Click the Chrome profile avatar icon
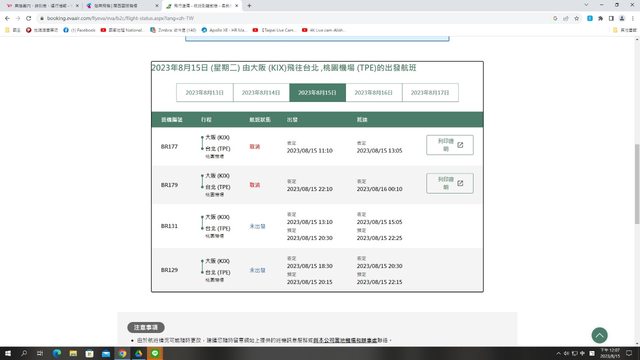This screenshot has height=360, width=640. pyautogui.click(x=622, y=18)
